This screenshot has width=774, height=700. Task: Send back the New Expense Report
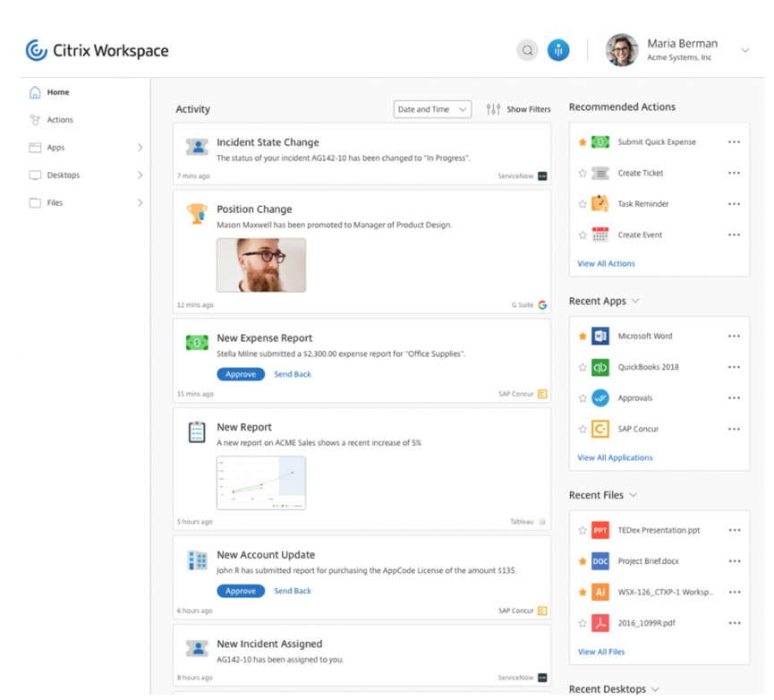pos(293,374)
